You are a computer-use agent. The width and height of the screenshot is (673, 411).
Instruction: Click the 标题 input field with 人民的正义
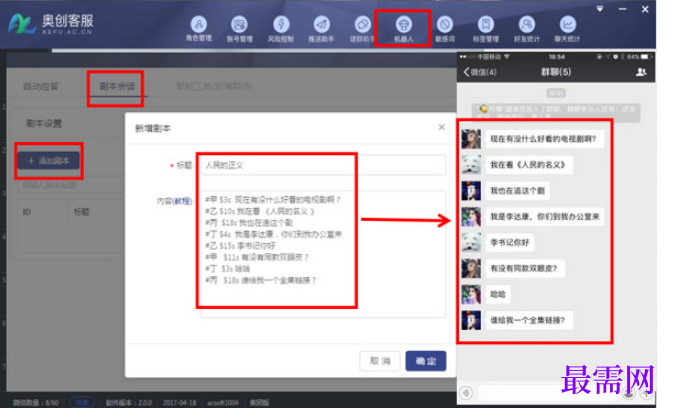(323, 165)
